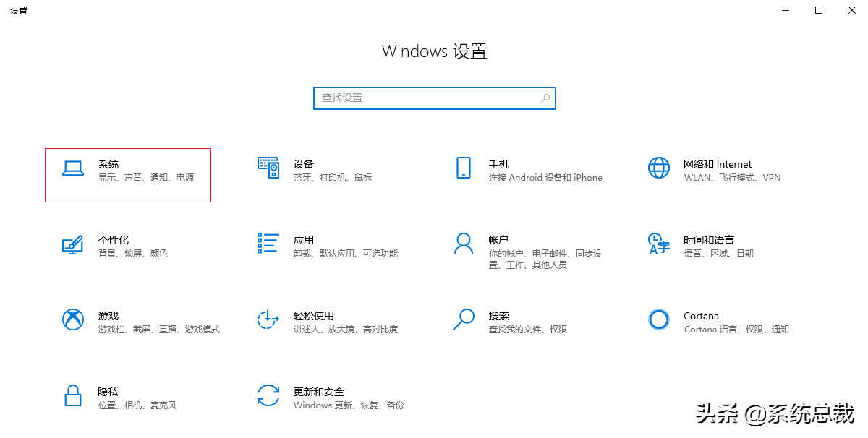The height and width of the screenshot is (438, 868).
Task: Click the text 讲述人、放大镜、高对比度
Action: [346, 330]
